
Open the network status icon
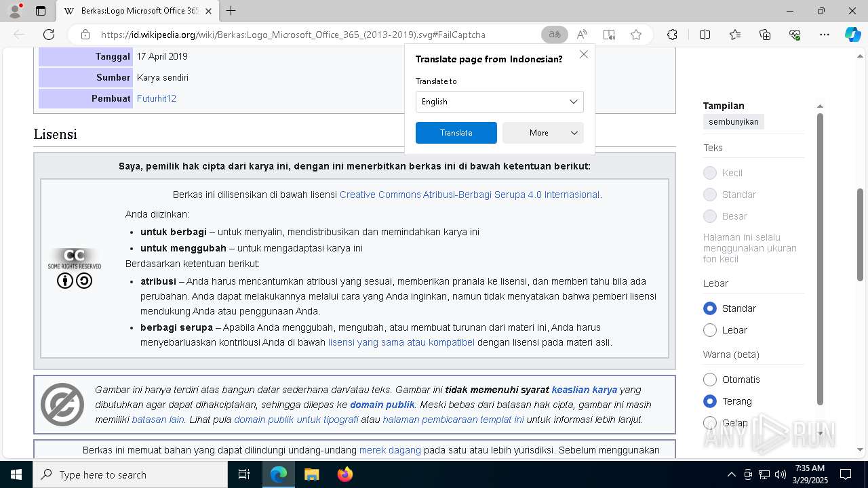(764, 474)
